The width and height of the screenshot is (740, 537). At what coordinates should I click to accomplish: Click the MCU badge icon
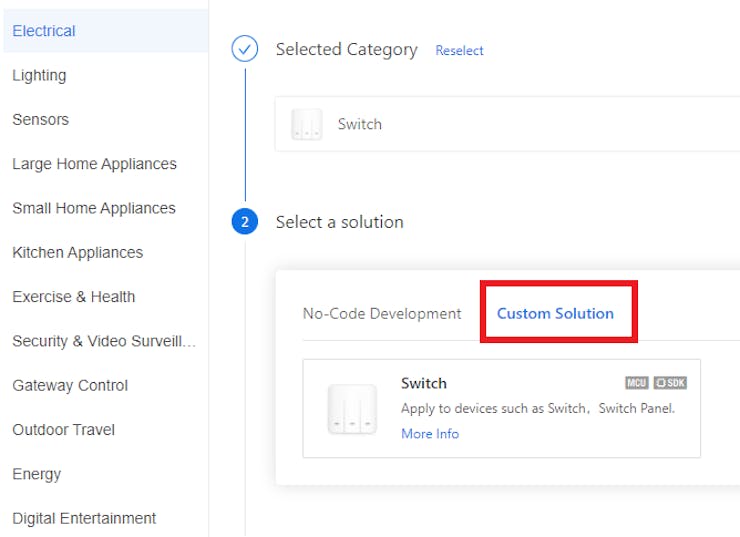pyautogui.click(x=637, y=383)
